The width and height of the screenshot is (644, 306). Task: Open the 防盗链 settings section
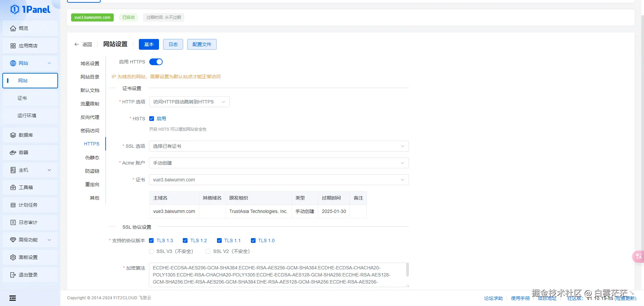[x=92, y=171]
